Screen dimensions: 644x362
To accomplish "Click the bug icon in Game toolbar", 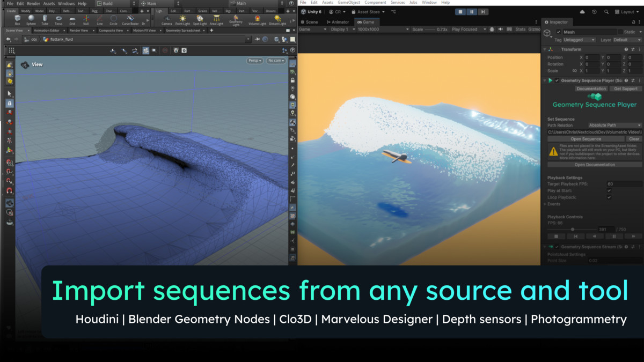I will pyautogui.click(x=492, y=29).
